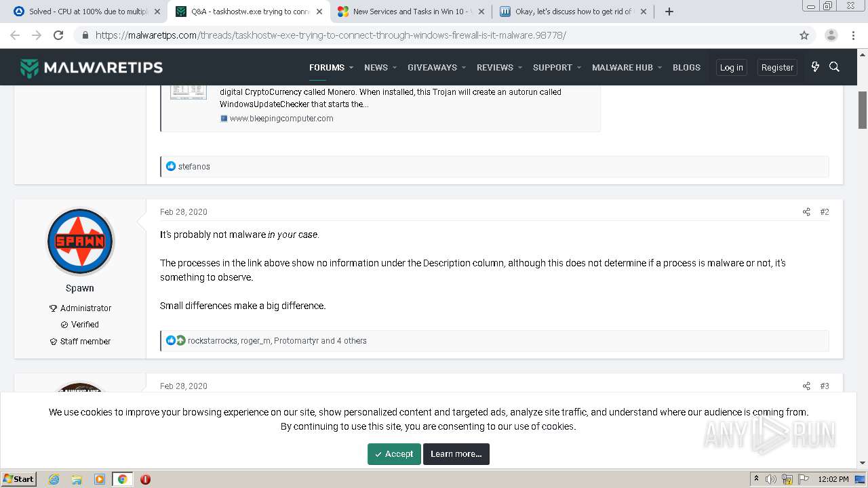Screen dimensions: 868x488
Task: Click the Log in button
Action: coord(731,67)
